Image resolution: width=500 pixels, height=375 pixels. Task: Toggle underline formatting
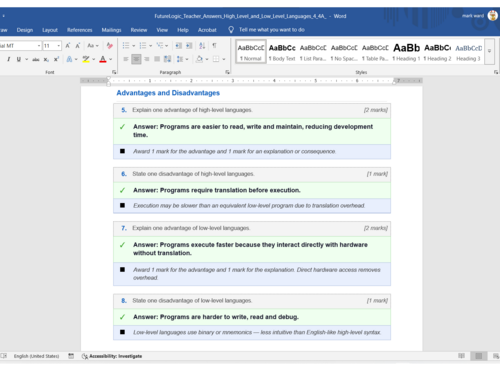19,59
